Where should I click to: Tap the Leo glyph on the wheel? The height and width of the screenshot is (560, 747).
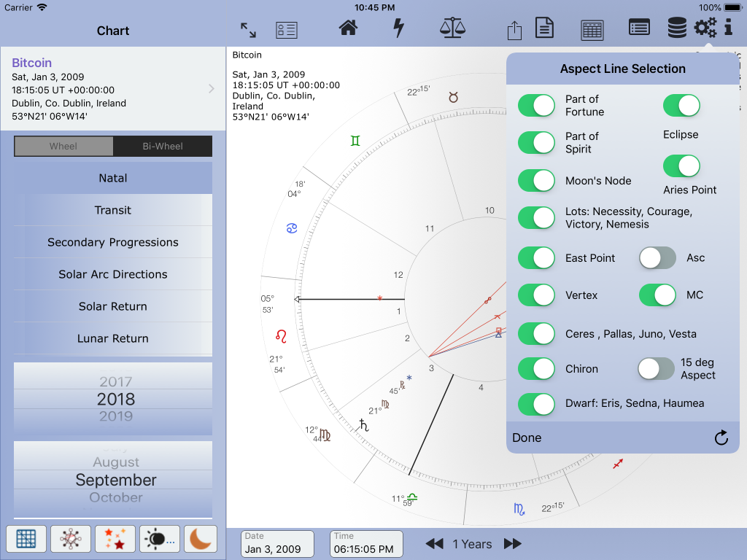point(281,336)
